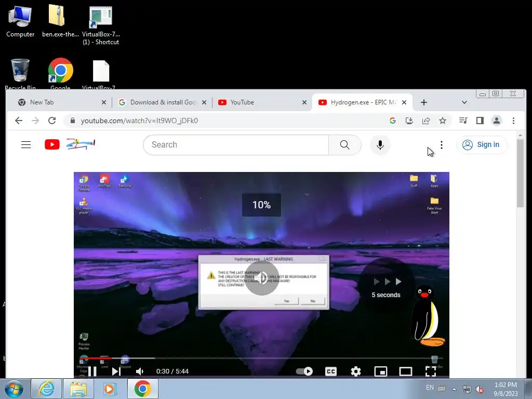Toggle closed captions CC button
The height and width of the screenshot is (399, 532).
click(x=331, y=371)
